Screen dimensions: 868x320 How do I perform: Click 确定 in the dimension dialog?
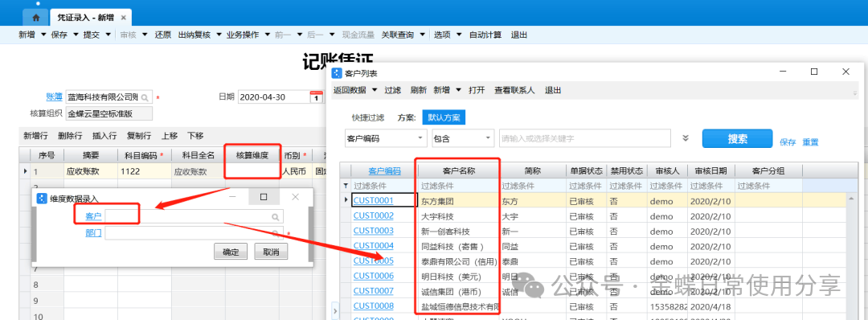pos(231,252)
